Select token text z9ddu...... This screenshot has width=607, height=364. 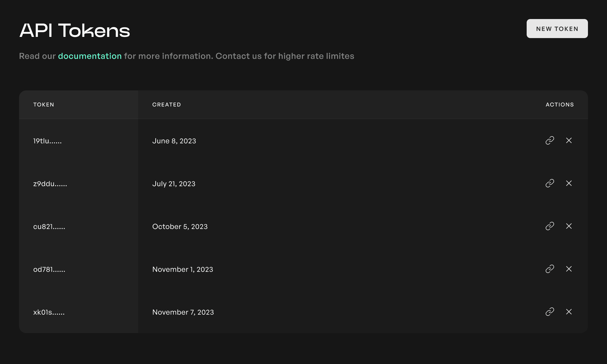point(50,184)
